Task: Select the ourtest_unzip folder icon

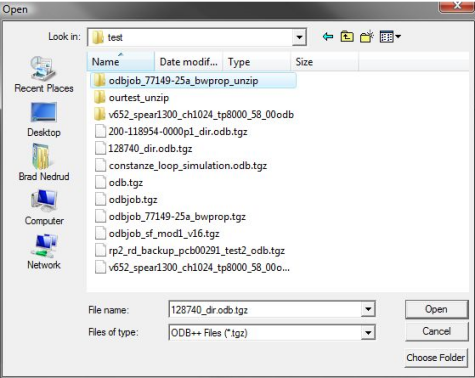Action: pyautogui.click(x=99, y=97)
